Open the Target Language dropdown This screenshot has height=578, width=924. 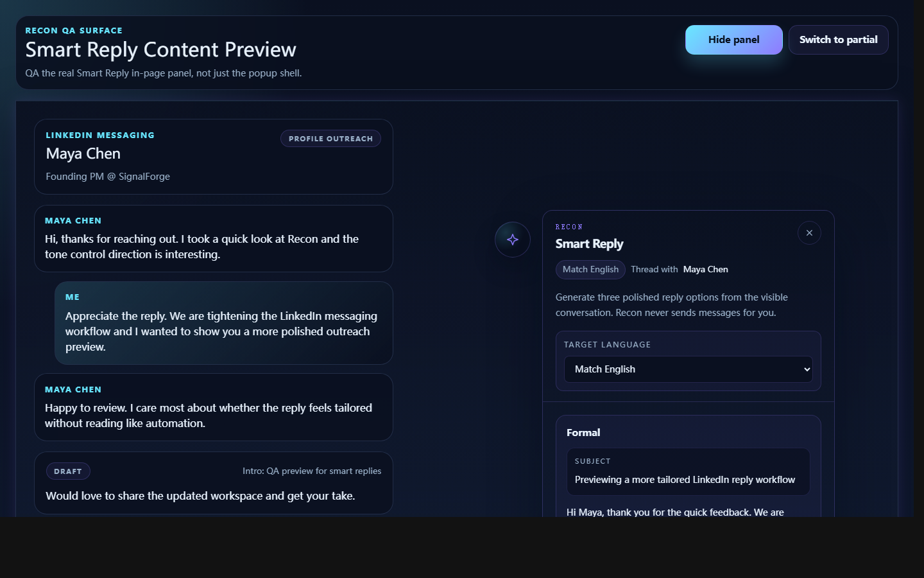point(688,369)
